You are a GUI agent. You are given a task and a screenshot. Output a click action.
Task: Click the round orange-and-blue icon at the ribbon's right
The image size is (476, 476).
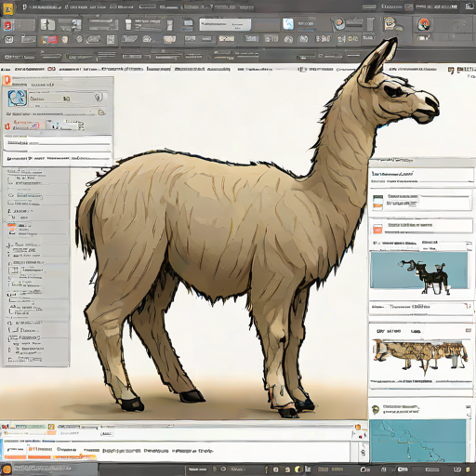424,24
